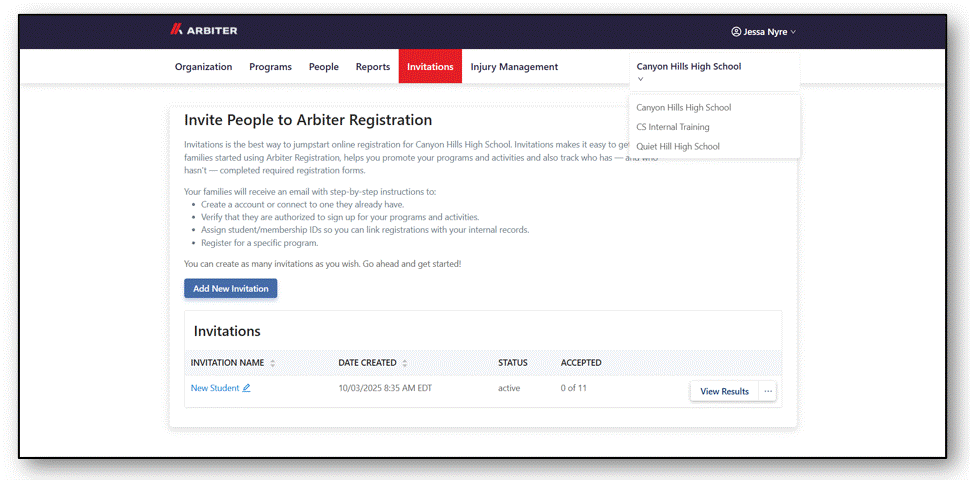Click View Results for New Student
This screenshot has height=480, width=970.
coord(724,391)
